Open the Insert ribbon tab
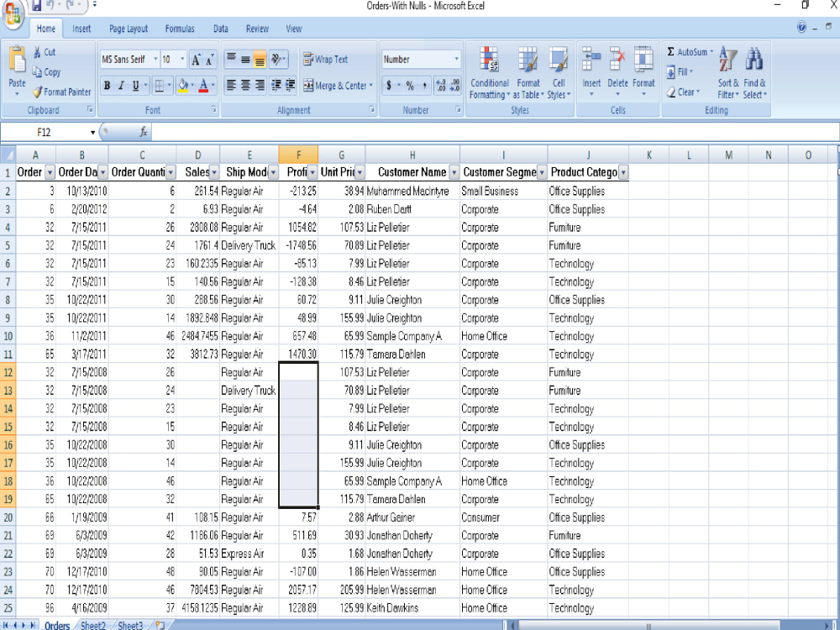 (x=81, y=29)
